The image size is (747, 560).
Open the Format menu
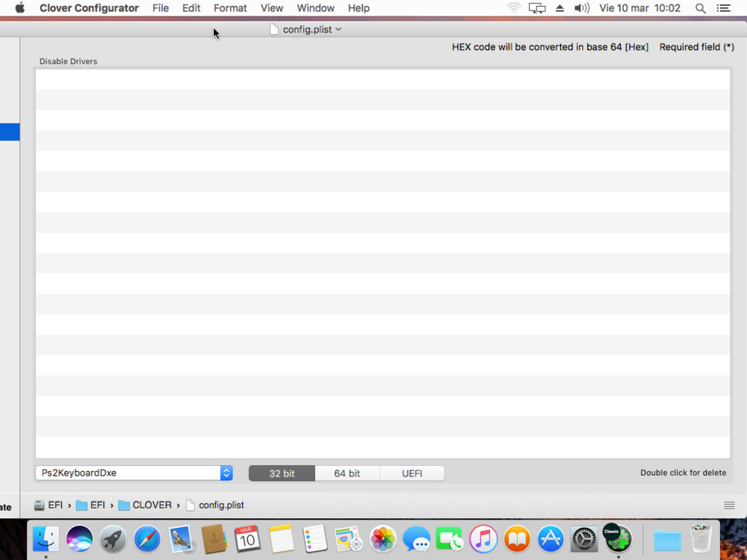point(230,8)
